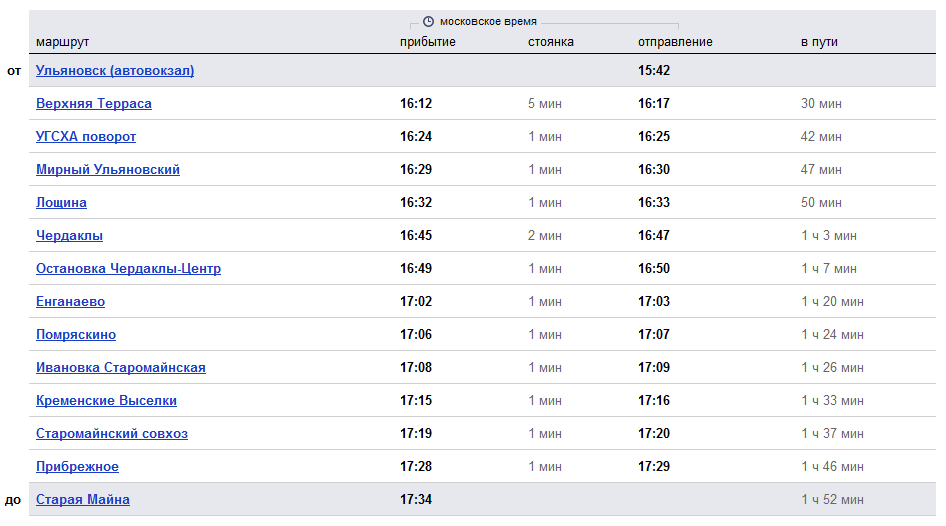
Task: Follow the Енганаево link
Action: coord(70,302)
